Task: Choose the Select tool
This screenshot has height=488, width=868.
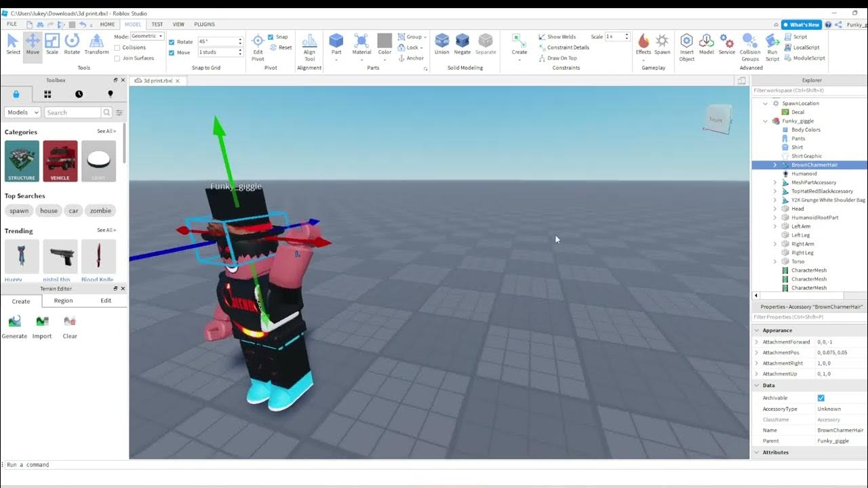Action: click(13, 45)
